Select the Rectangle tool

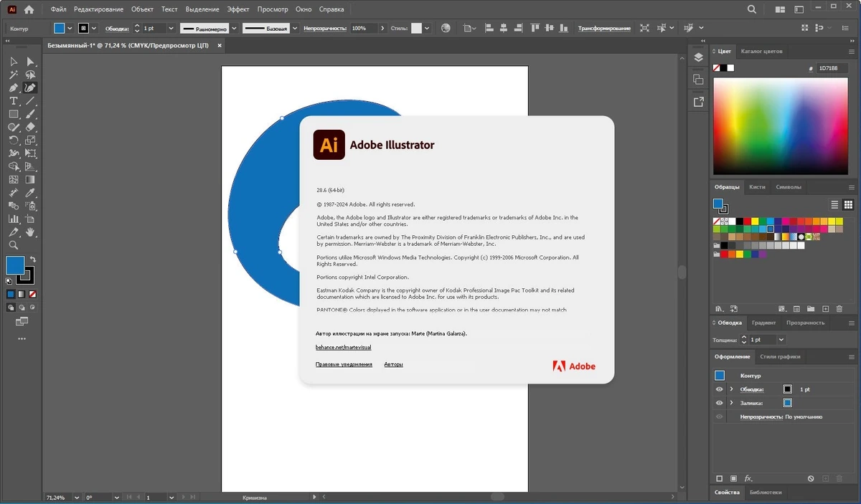click(14, 114)
